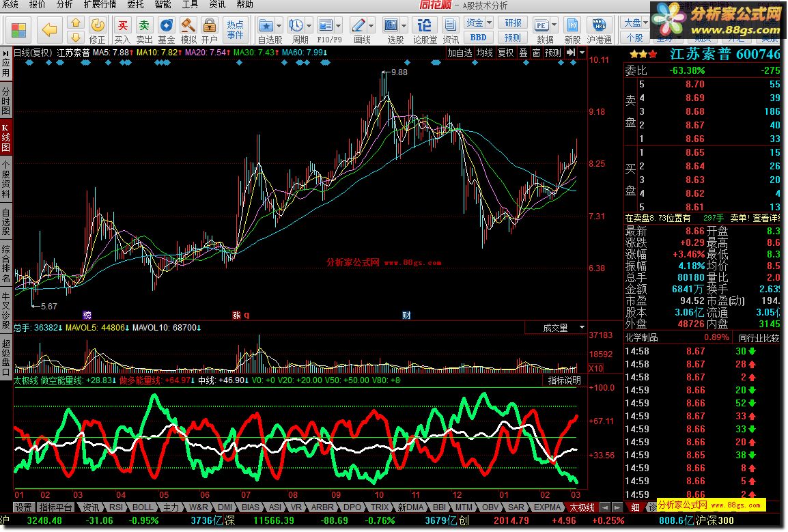Click the colorful home grid icon

(18, 30)
